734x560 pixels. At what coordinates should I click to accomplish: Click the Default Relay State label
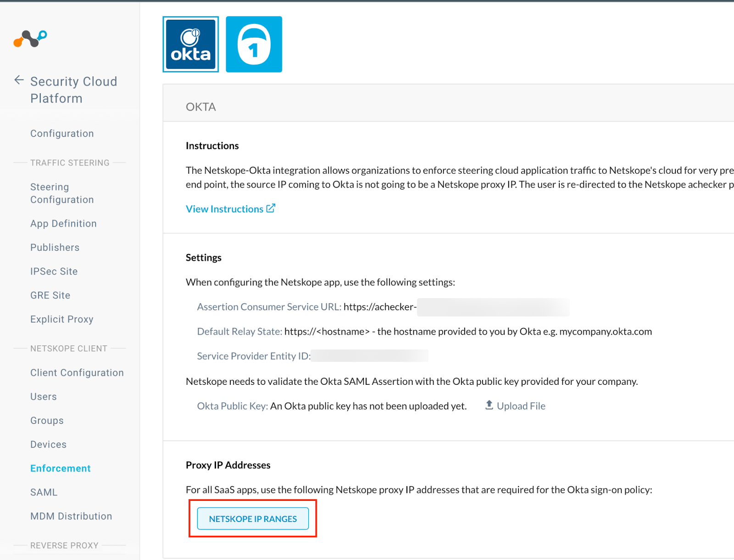(239, 332)
